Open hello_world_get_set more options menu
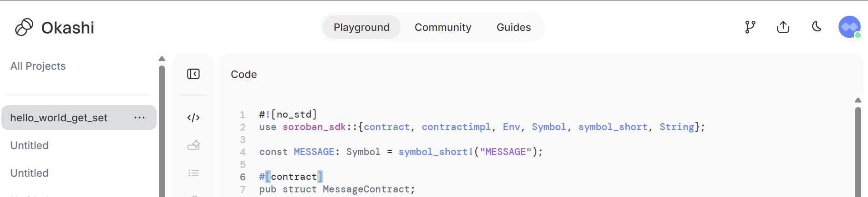 pyautogui.click(x=140, y=118)
